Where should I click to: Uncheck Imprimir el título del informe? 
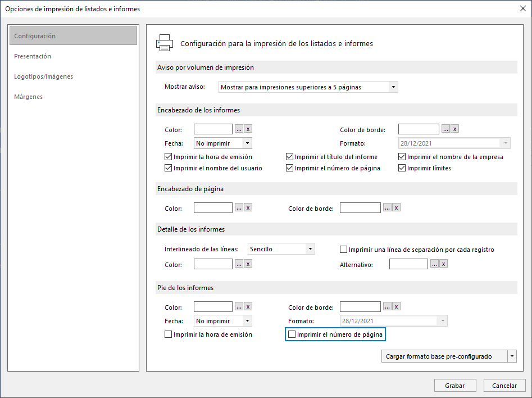289,157
